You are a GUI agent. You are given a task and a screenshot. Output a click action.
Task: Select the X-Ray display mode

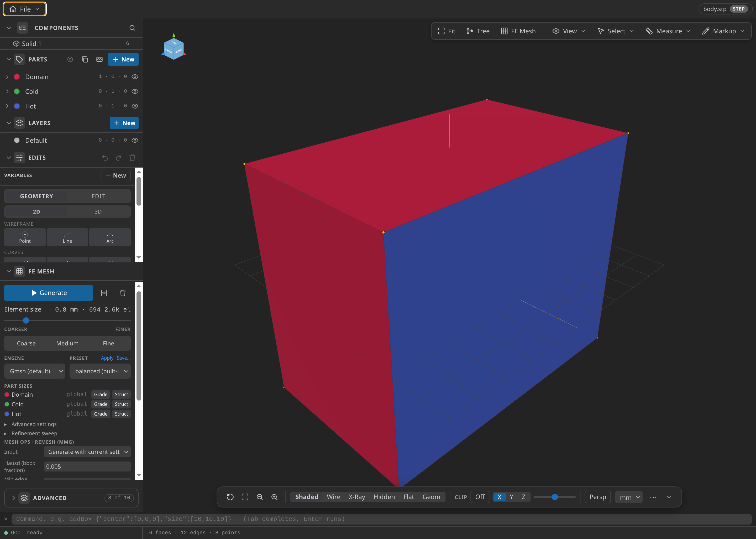point(357,497)
